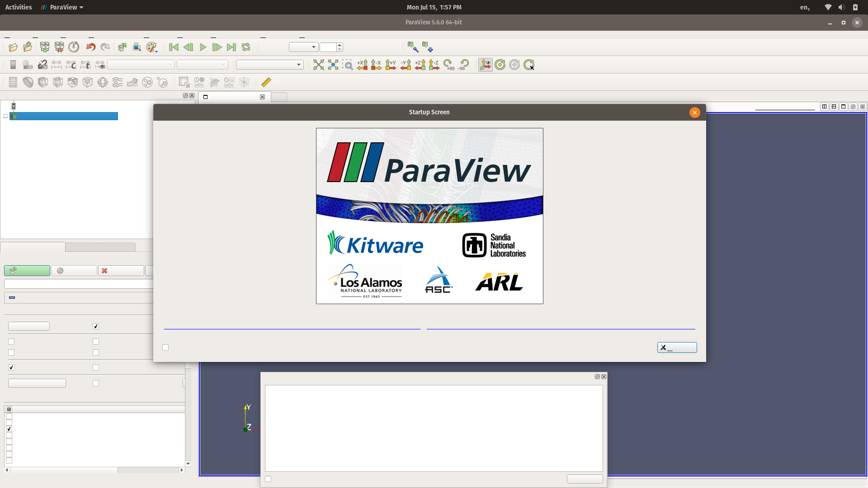Image resolution: width=868 pixels, height=488 pixels.
Task: Click Pick Center icon with cursor arrow
Action: [529, 65]
